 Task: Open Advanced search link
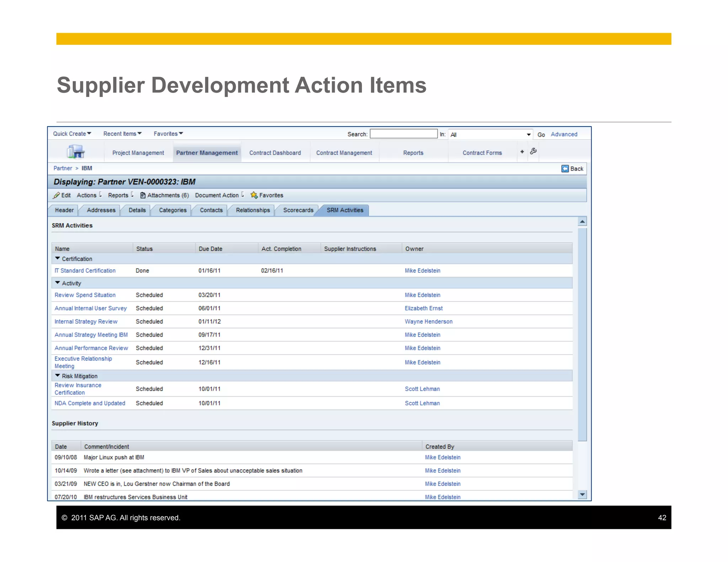(x=564, y=134)
